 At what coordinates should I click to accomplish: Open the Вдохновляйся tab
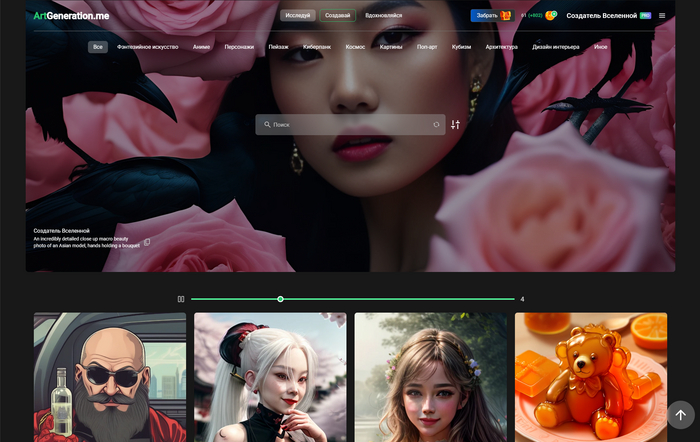(x=383, y=15)
